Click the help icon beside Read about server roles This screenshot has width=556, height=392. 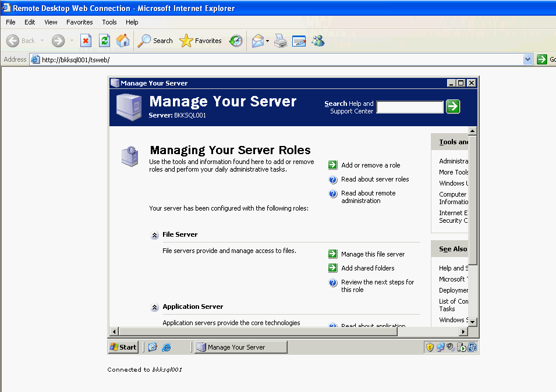[332, 180]
